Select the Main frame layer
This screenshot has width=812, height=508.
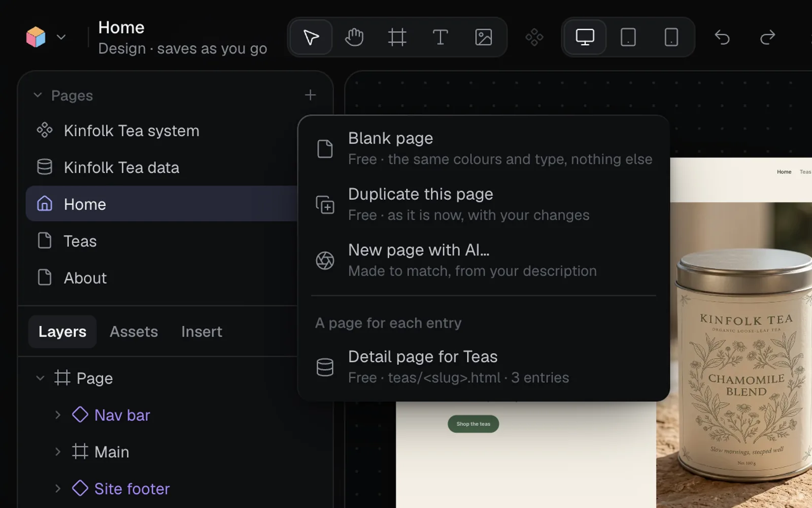click(112, 452)
